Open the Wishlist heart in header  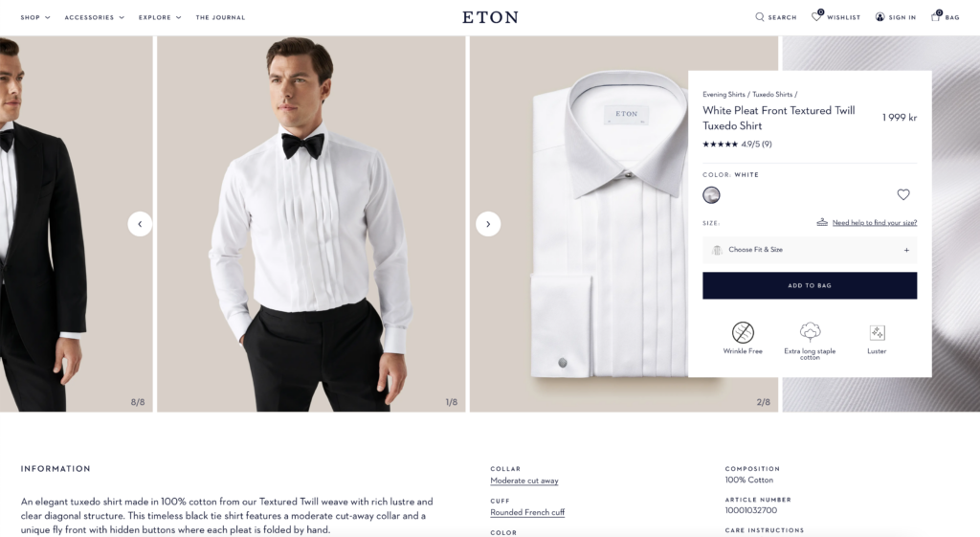coord(816,16)
